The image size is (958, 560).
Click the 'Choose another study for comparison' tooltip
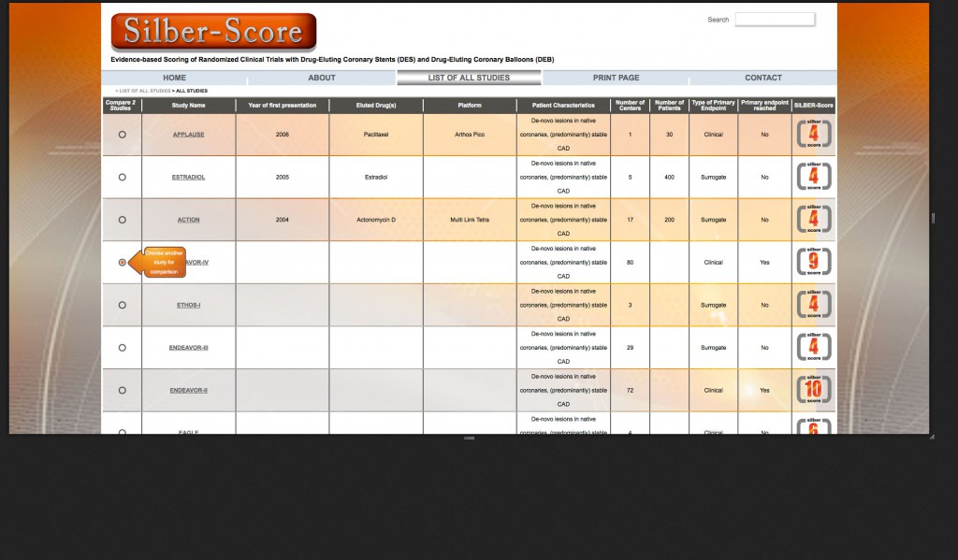(157, 262)
